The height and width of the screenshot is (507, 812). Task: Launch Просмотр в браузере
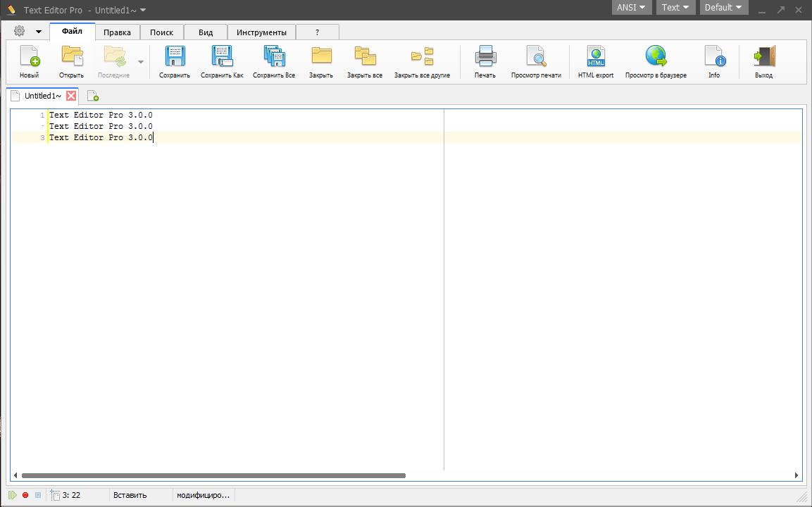click(x=656, y=62)
